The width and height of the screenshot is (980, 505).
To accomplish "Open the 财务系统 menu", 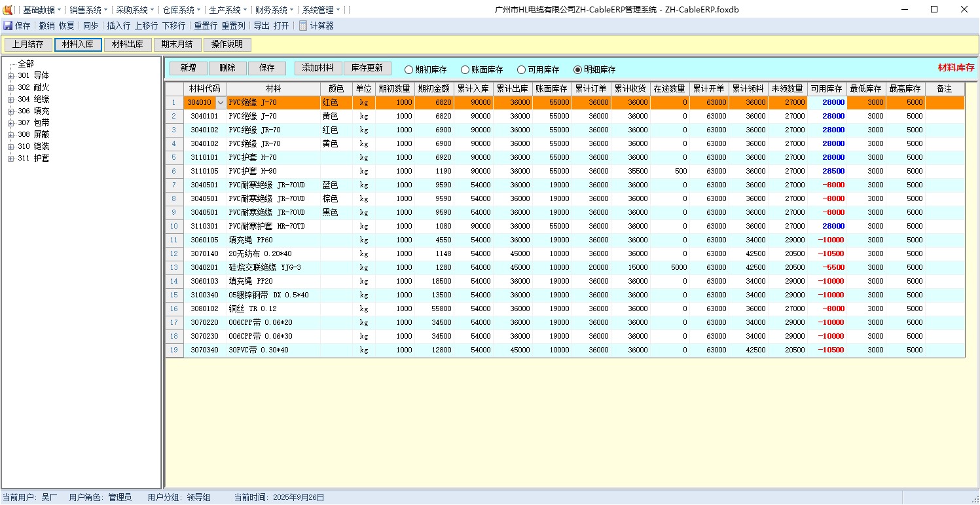I will pos(271,10).
